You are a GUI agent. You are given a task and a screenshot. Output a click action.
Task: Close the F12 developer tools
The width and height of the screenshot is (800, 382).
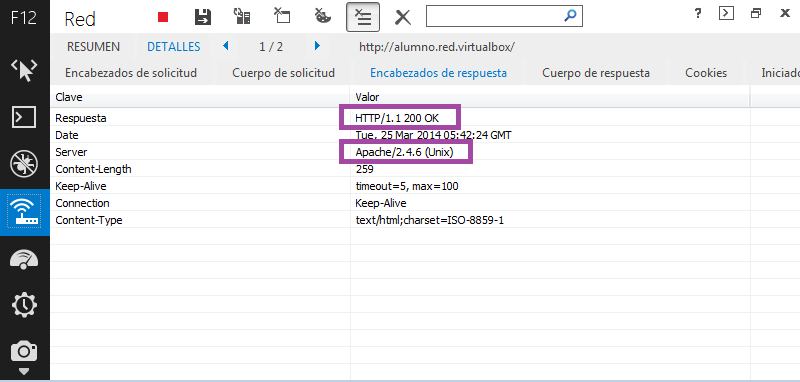[x=785, y=13]
